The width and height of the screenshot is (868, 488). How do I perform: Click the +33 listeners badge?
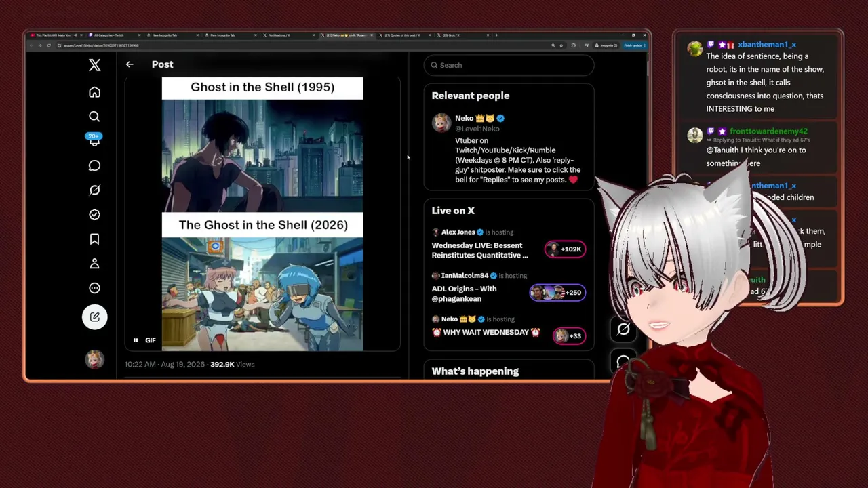pos(570,336)
